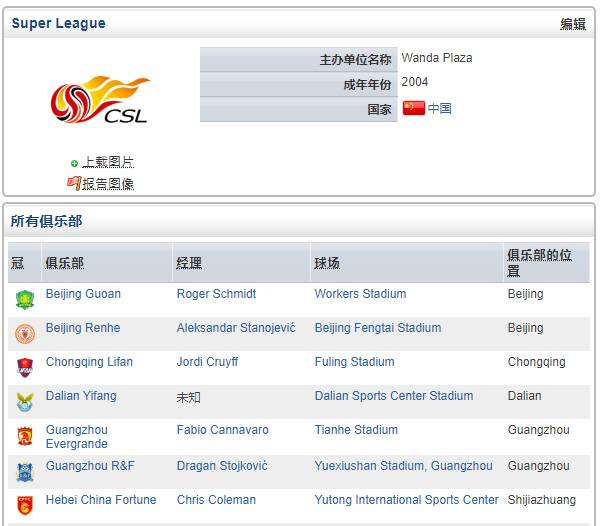Click the Guangzhou Evergrande club crest

[25, 436]
